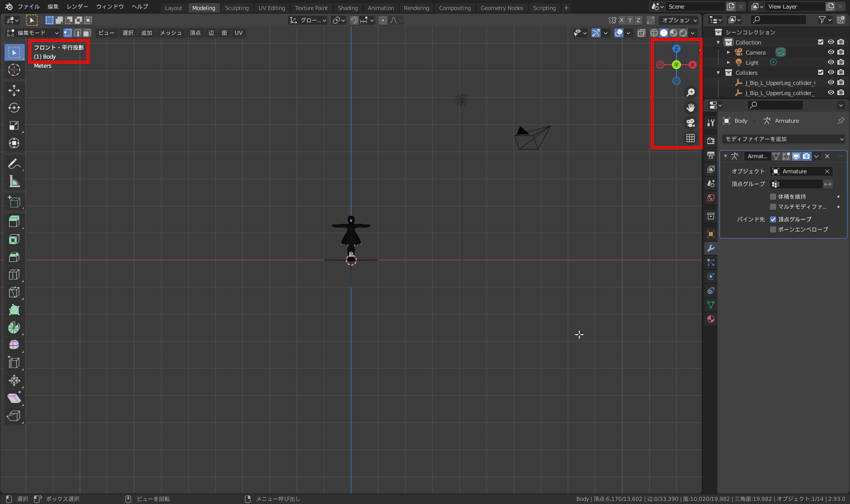Toggle camera view icon in viewport

tap(691, 123)
